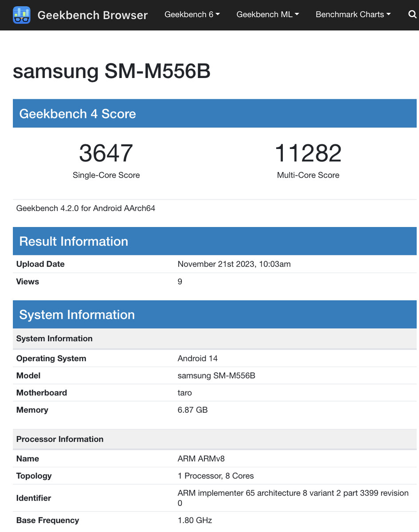
Task: Select the Geekbench 4 Score header
Action: click(78, 114)
